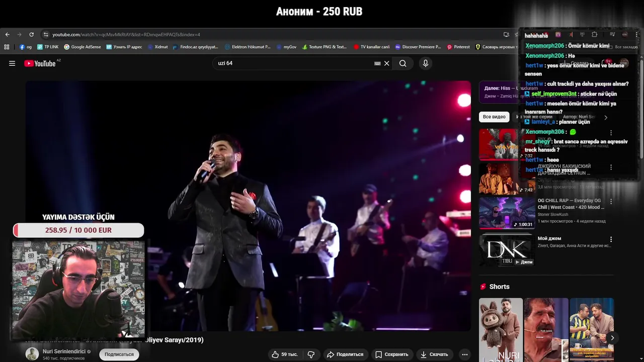Start voice search with microphone icon
The height and width of the screenshot is (362, 644).
426,63
